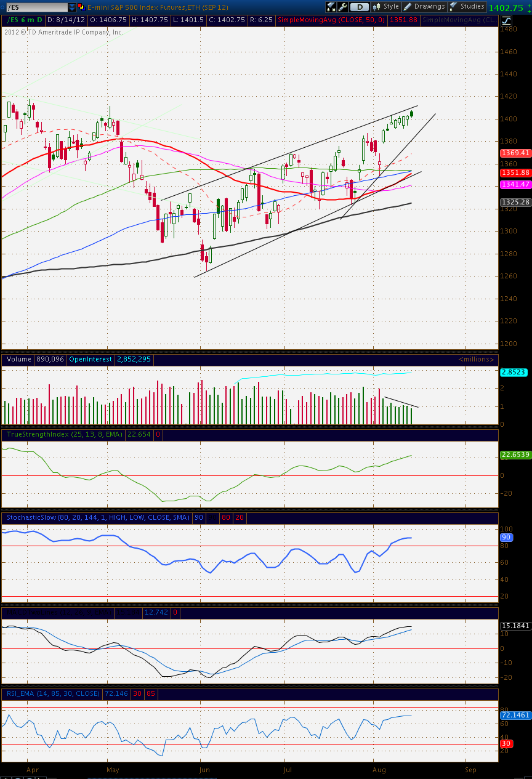Click the Apr label on time axis
Screen dimensions: 532x779
[33, 770]
